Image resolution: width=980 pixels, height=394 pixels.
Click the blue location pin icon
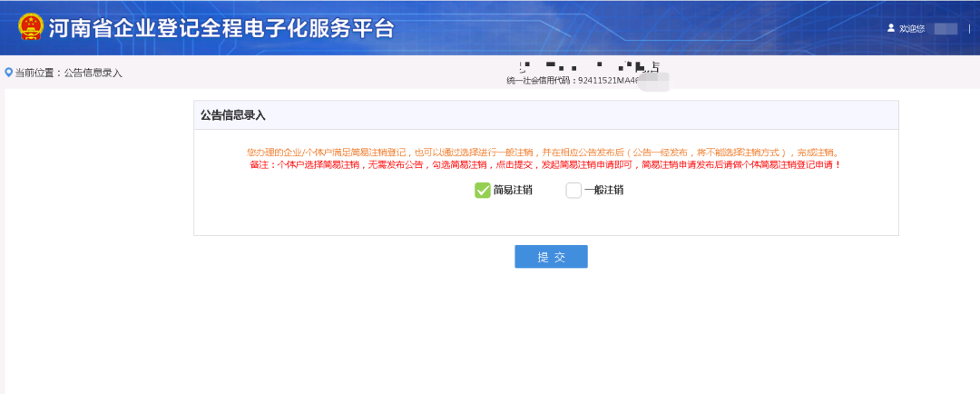(9, 73)
